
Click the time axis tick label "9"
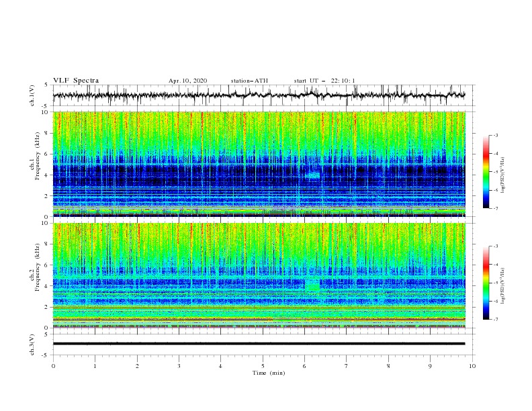(x=430, y=366)
